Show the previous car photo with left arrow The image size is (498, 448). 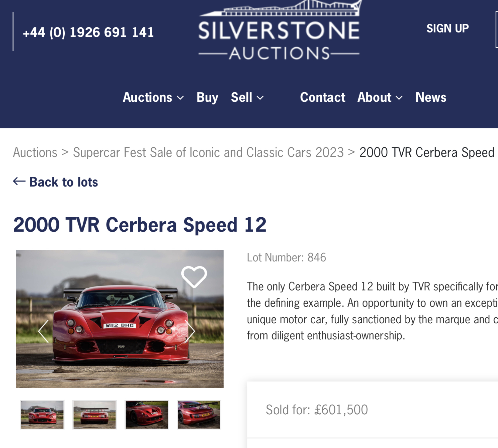tap(43, 331)
